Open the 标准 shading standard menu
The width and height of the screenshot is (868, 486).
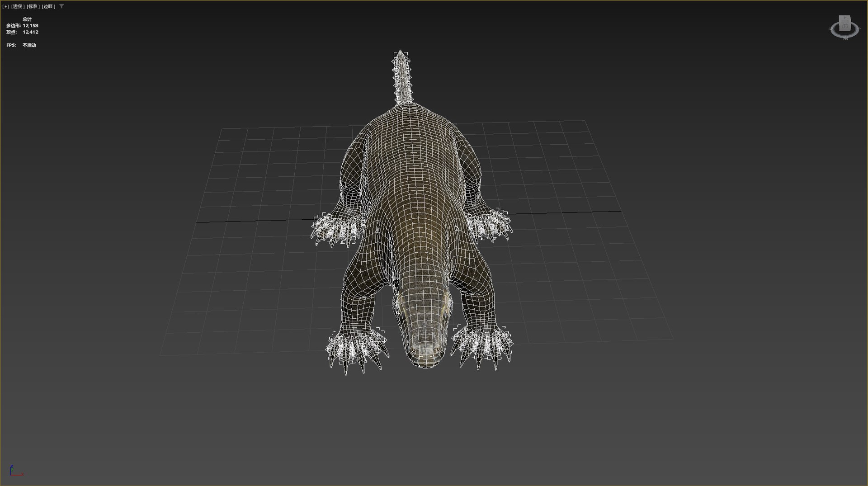33,6
